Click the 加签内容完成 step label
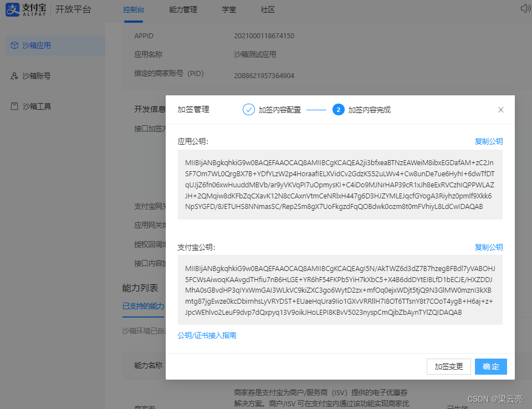The image size is (532, 409). click(x=370, y=110)
